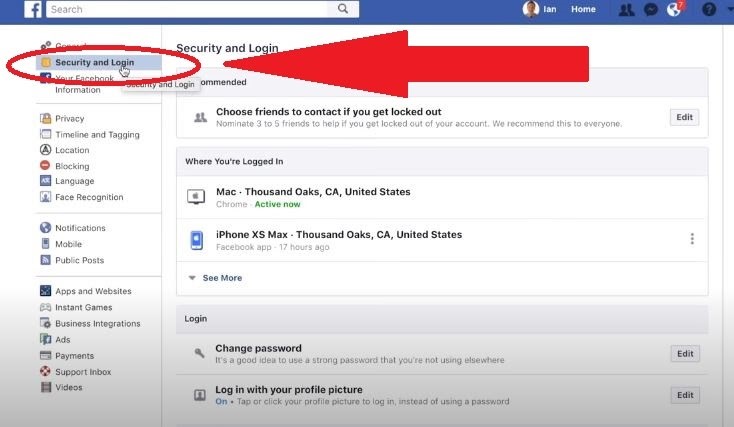The image size is (734, 427).
Task: Click the search magnifier icon
Action: pyautogui.click(x=343, y=9)
